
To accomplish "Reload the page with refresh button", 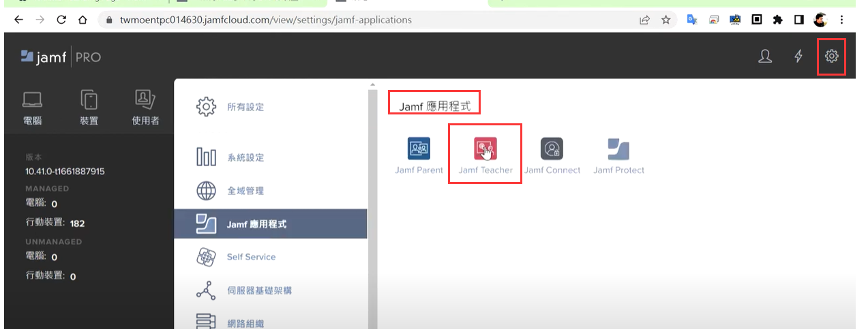I will [61, 20].
